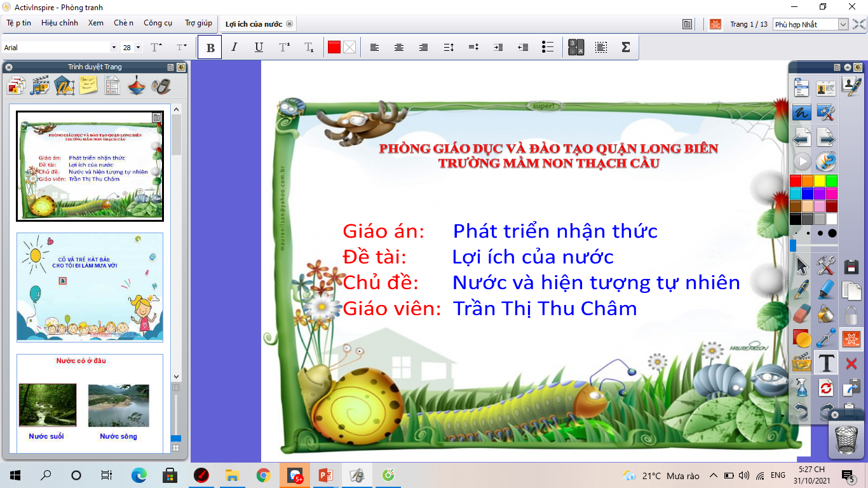Click the Lợi ích của nước document tab
This screenshot has width=868, height=488.
254,24
